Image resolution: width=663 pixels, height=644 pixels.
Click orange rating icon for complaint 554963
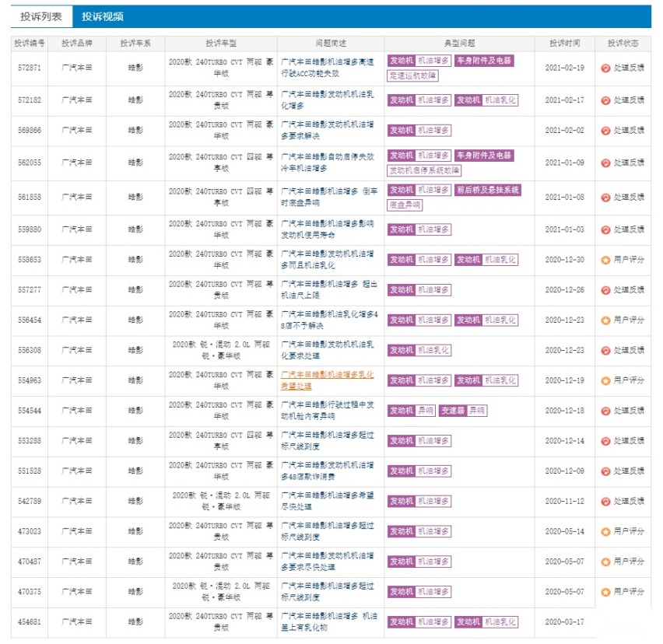click(x=605, y=381)
